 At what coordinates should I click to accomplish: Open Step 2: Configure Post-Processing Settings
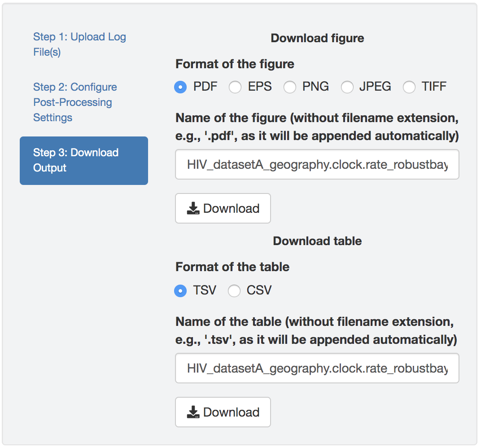(x=75, y=102)
